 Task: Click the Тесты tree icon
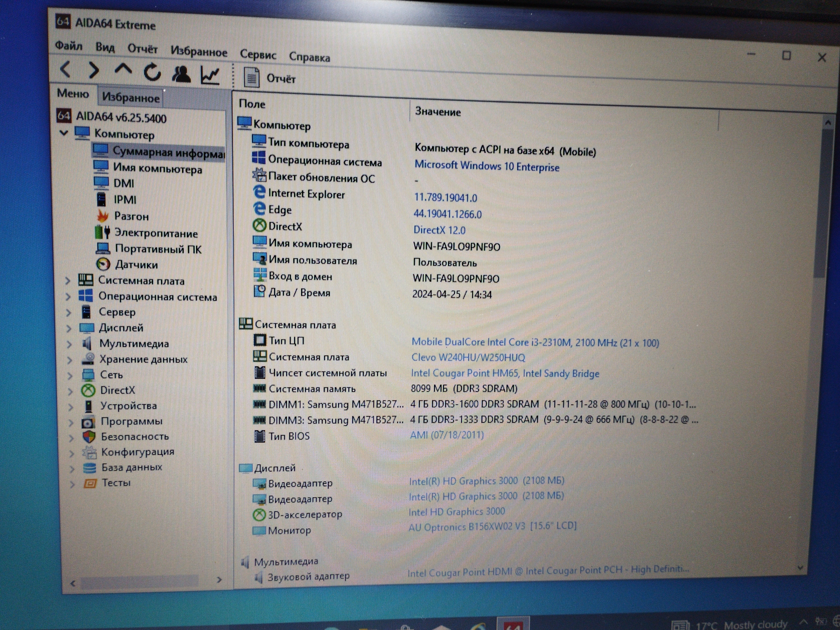coord(90,483)
